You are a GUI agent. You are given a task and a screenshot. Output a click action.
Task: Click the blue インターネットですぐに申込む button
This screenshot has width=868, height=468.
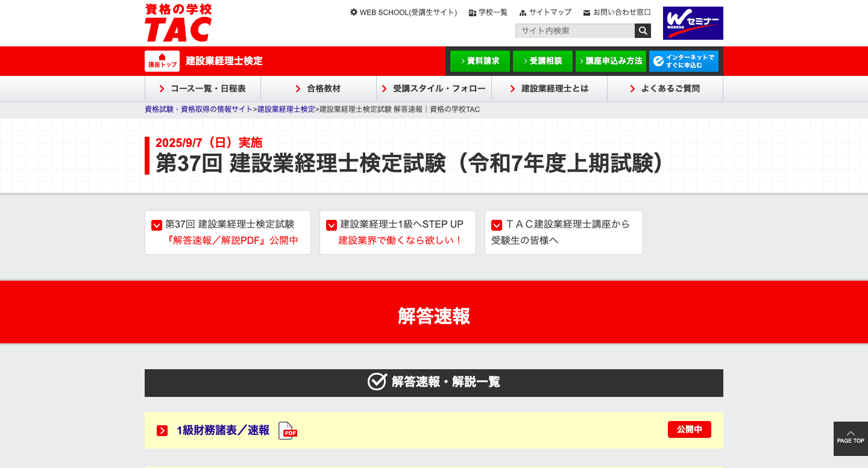click(x=684, y=61)
